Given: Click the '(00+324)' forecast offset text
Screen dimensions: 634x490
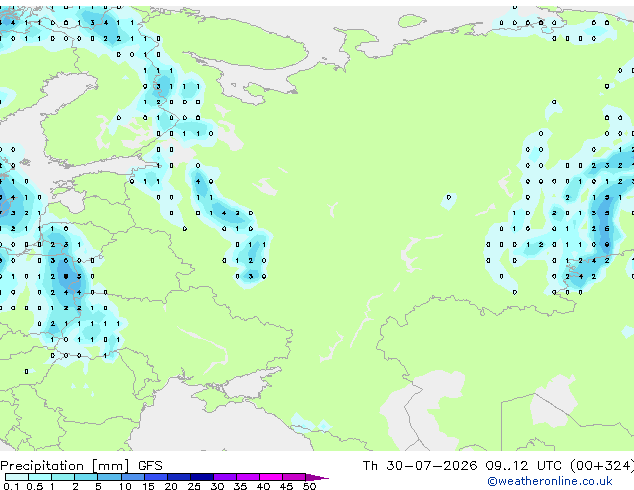Looking at the screenshot, I should [x=602, y=466].
